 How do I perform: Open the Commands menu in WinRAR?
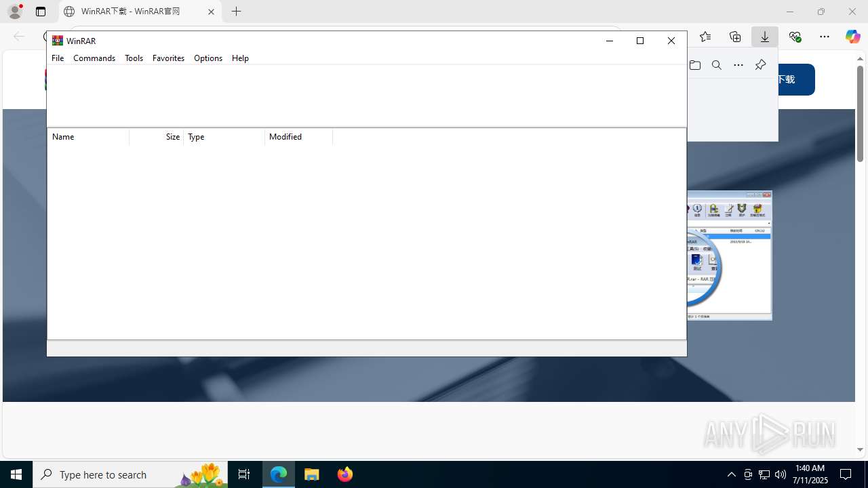click(x=94, y=58)
